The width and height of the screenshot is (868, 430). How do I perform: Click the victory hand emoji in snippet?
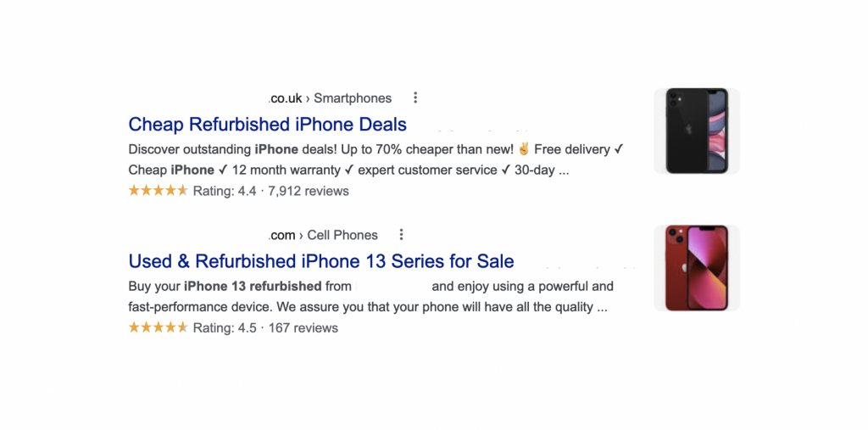click(524, 149)
